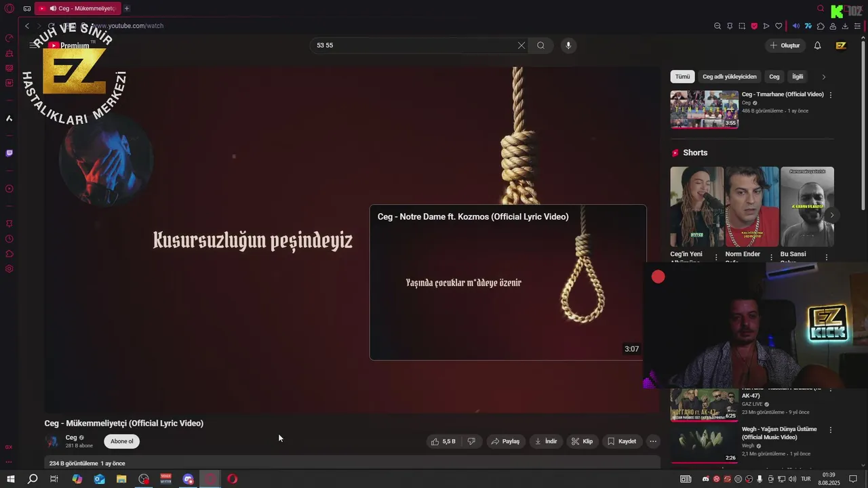
Task: Click the send arrow icon in toolbar
Action: (766, 26)
